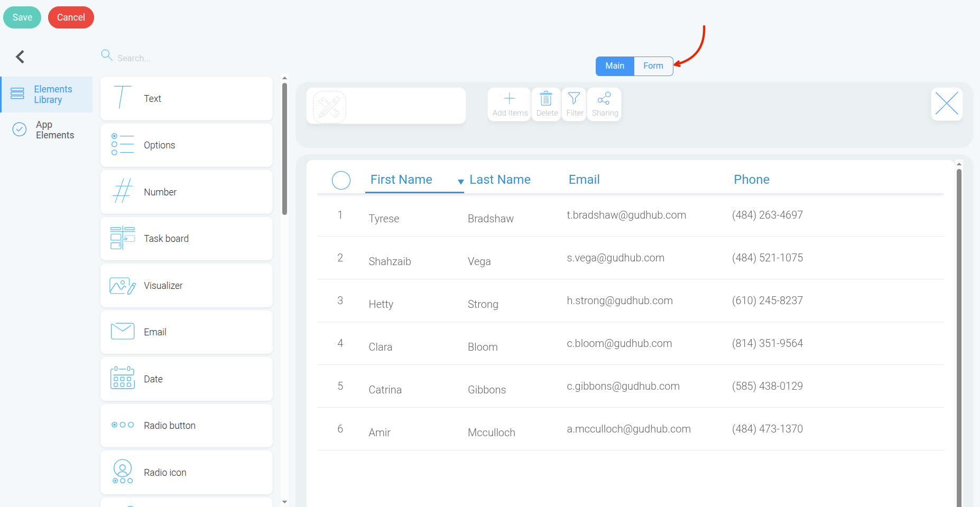980x507 pixels.
Task: Select the Text element icon
Action: (x=122, y=98)
